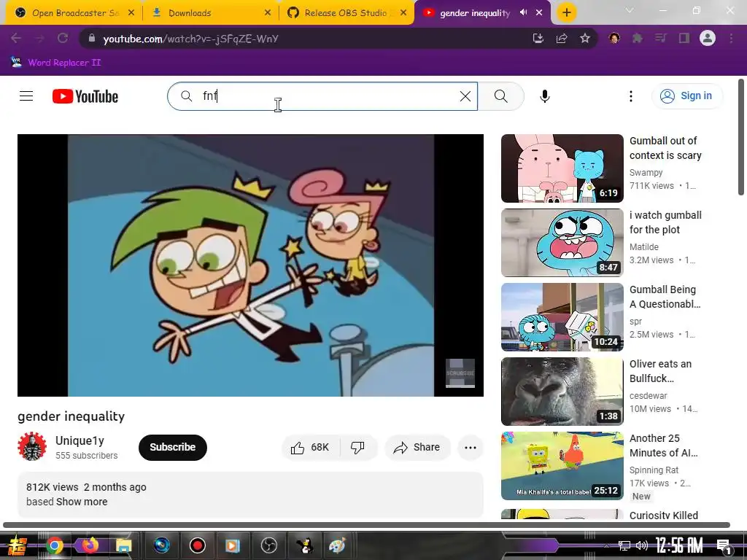Subscribe to the Unique1y channel
The height and width of the screenshot is (560, 747).
(172, 448)
